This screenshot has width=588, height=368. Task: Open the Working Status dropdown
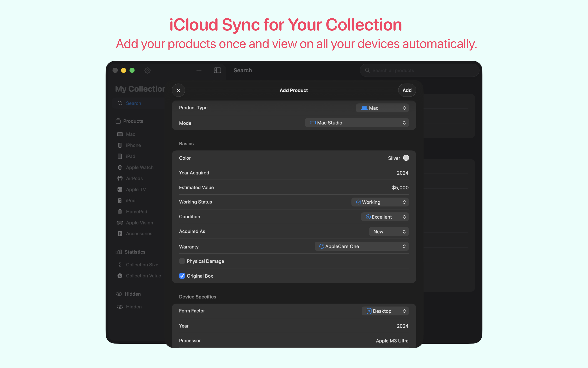pyautogui.click(x=380, y=202)
